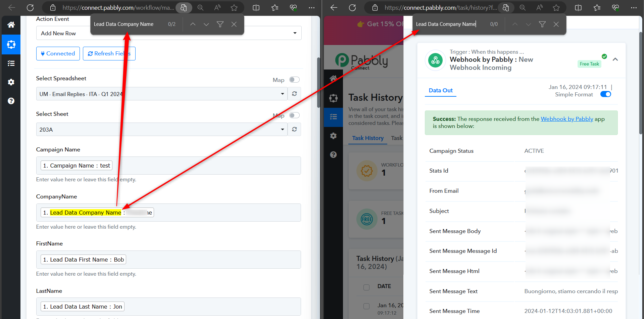
Task: Click the Pabbly Connect logo
Action: 361,61
